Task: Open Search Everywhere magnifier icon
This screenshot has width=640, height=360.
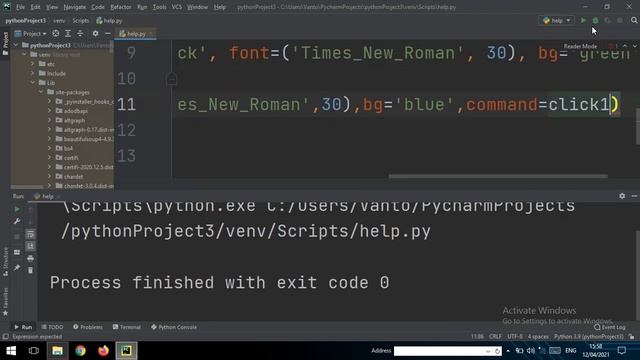Action: tap(634, 20)
